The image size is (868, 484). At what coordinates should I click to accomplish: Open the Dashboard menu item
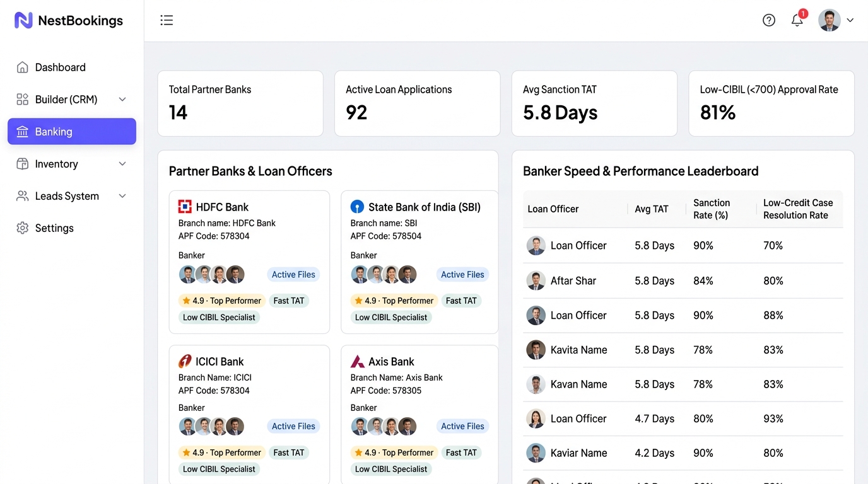pos(72,67)
